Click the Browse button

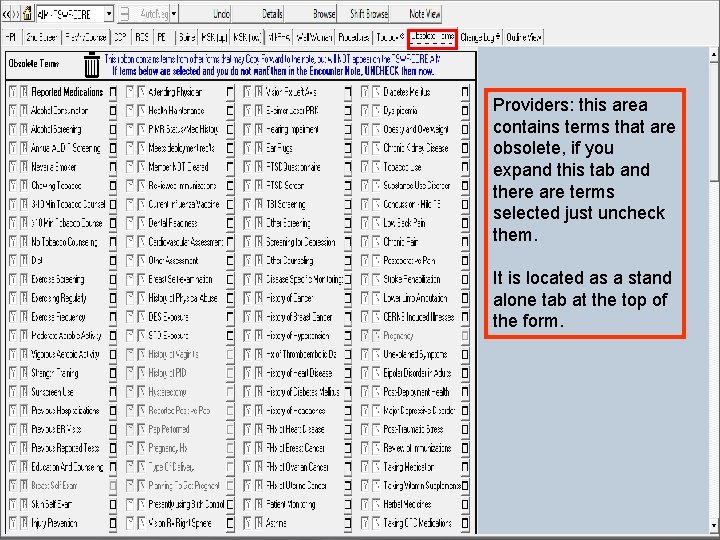[x=311, y=14]
